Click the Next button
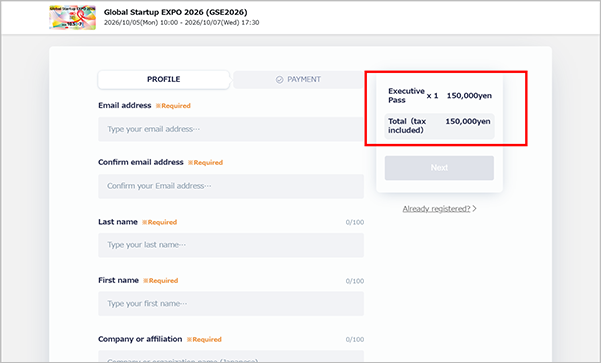Screen dimensions: 601x363 point(439,168)
